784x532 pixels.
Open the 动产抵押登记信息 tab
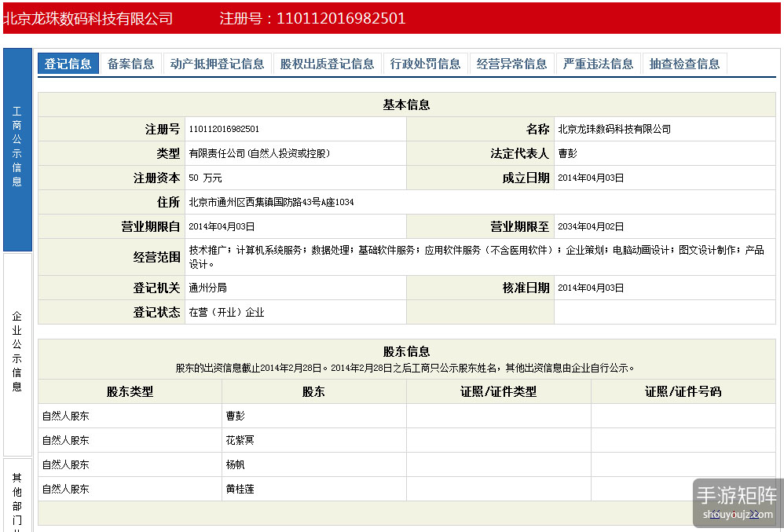(217, 64)
